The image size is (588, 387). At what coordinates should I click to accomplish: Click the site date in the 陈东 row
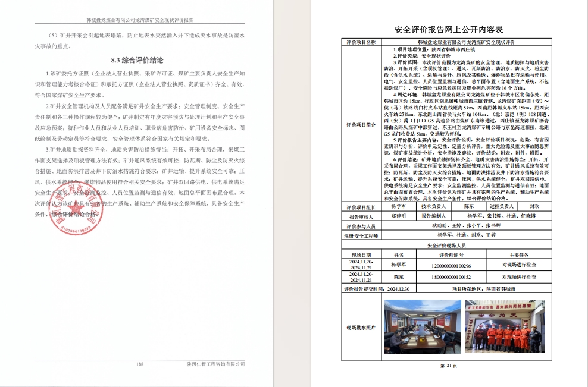click(361, 277)
